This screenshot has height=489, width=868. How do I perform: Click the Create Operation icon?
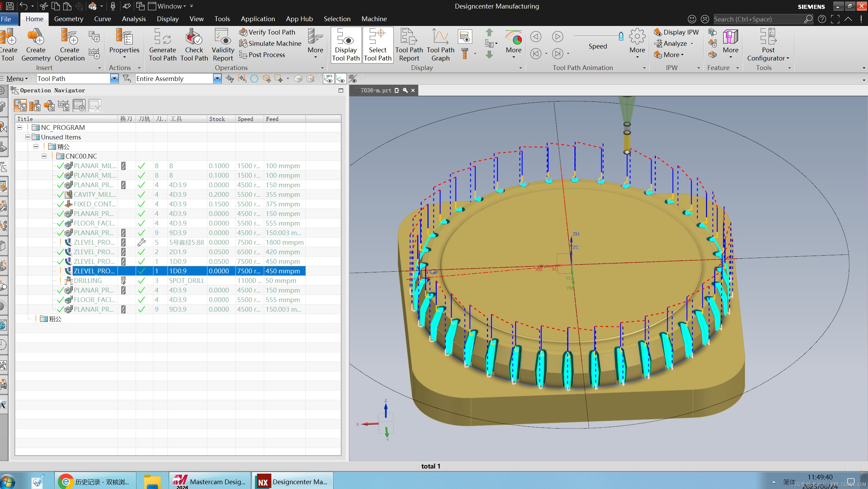pyautogui.click(x=69, y=44)
